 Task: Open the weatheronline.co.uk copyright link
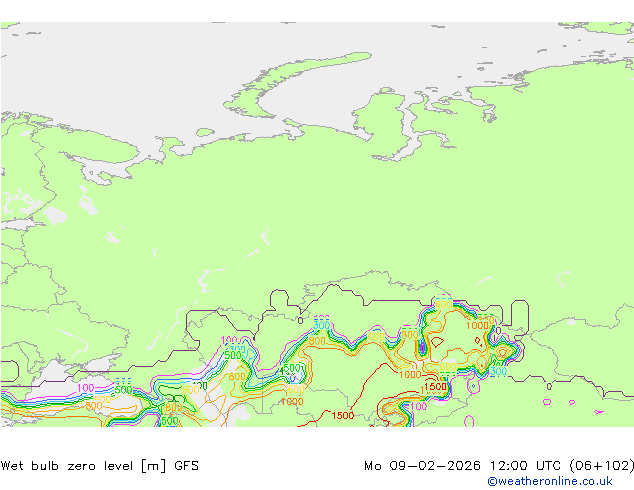coord(550,481)
